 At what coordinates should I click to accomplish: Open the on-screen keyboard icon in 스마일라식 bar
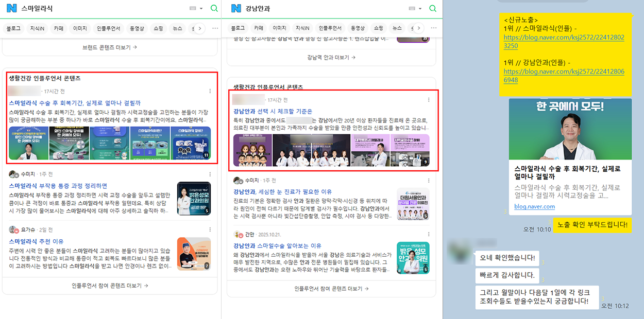(193, 9)
